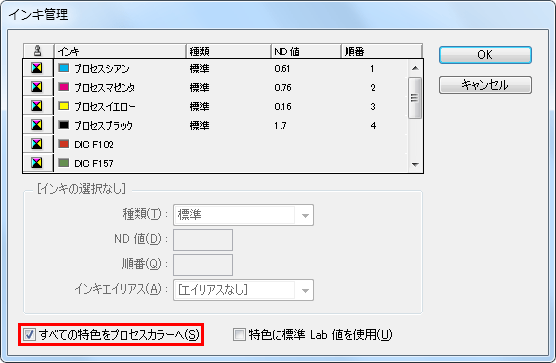Open the 種類 dropdown
The width and height of the screenshot is (556, 363).
243,215
